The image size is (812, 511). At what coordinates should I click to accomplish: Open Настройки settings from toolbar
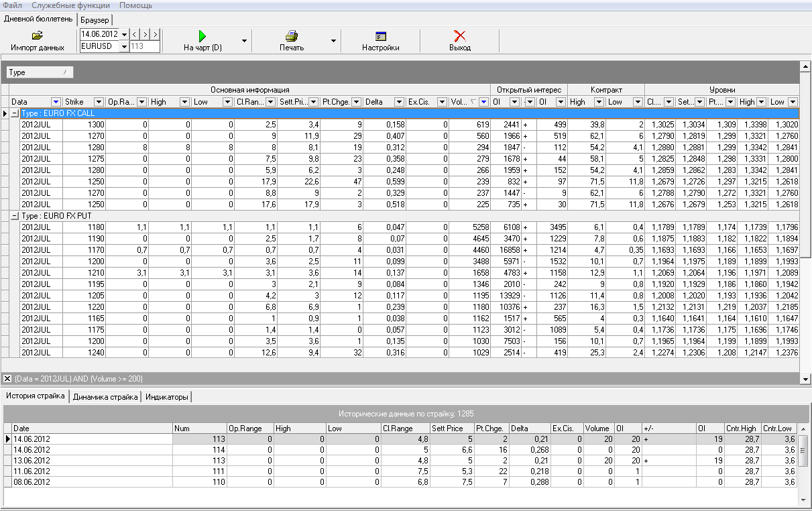[x=381, y=36]
